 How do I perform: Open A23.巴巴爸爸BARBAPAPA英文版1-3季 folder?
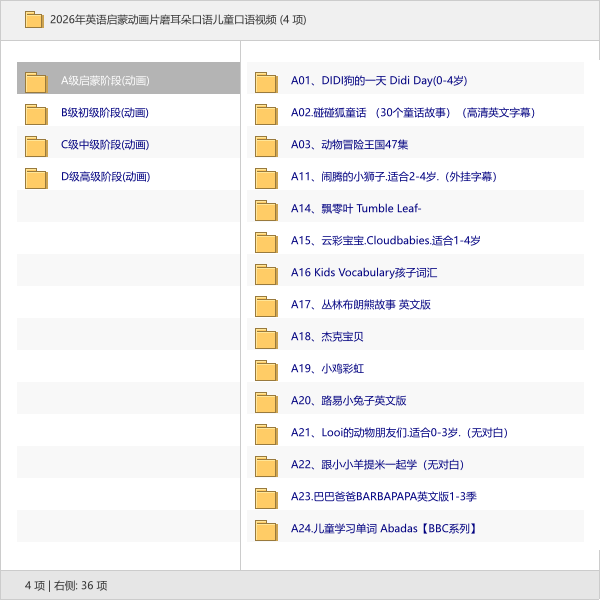click(383, 496)
